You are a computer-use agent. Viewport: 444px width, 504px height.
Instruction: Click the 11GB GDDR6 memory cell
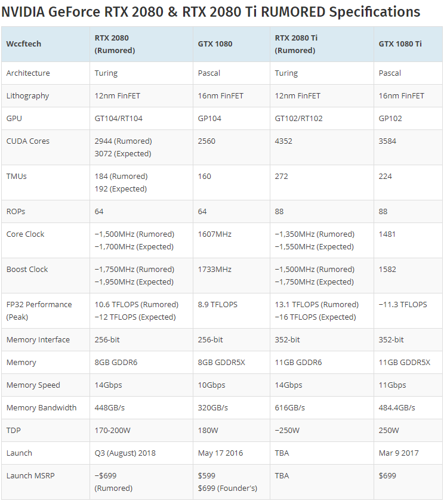point(322,363)
